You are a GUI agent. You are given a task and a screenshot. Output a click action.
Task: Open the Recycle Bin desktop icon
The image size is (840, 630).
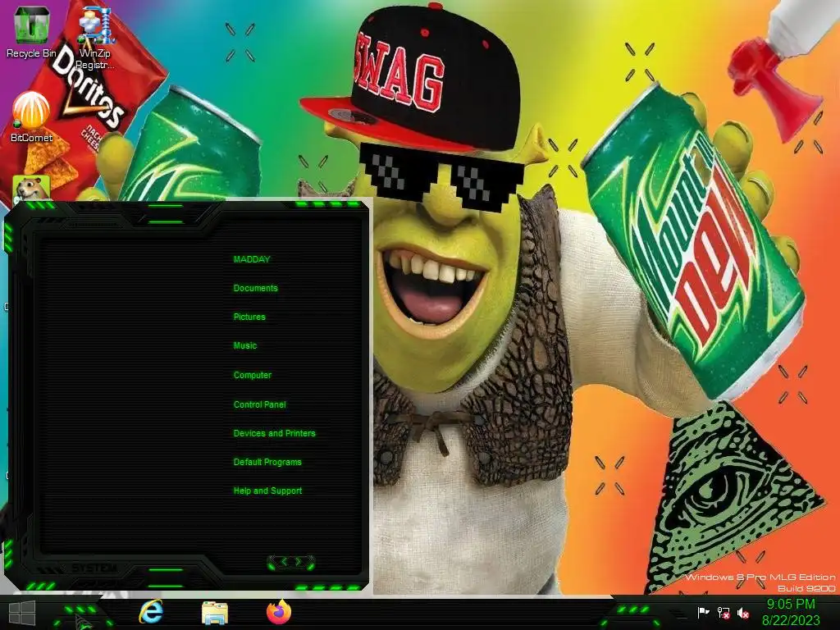pos(31,32)
